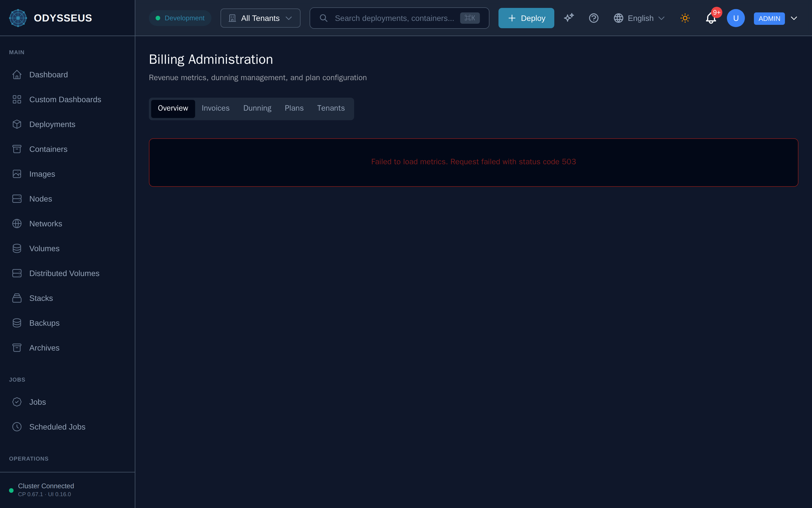The width and height of the screenshot is (812, 508).
Task: Click the failed to load metrics message
Action: (473, 162)
